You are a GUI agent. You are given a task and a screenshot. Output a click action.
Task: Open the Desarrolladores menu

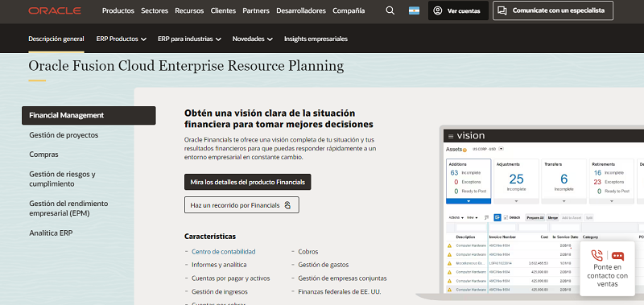[x=301, y=10]
